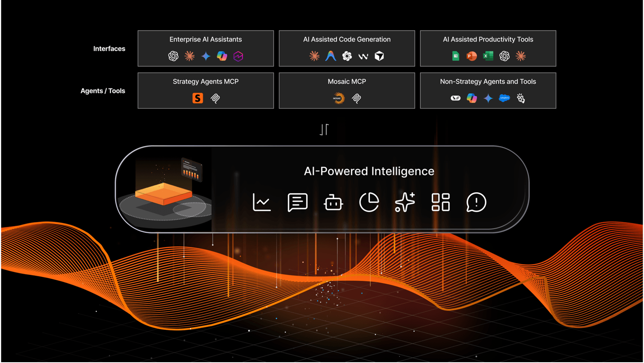Screen dimensions: 644x363
Task: Click the ChatGPT icon under Enterprise AI Assistants
Action: pyautogui.click(x=173, y=56)
